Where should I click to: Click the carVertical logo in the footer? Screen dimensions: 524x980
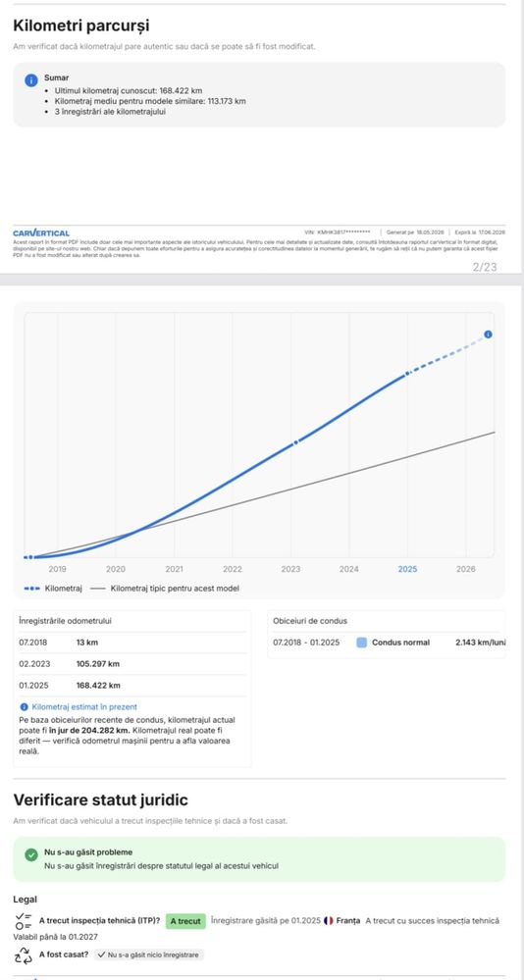(x=41, y=233)
